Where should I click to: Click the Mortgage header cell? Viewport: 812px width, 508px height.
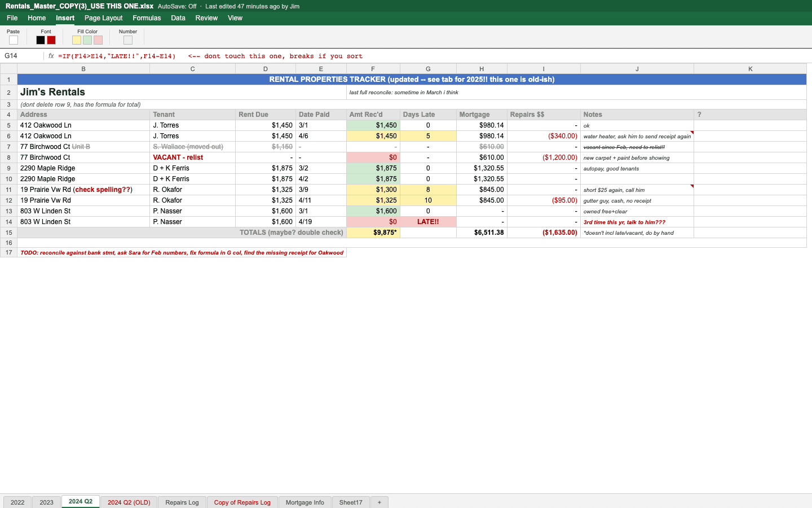(x=482, y=115)
